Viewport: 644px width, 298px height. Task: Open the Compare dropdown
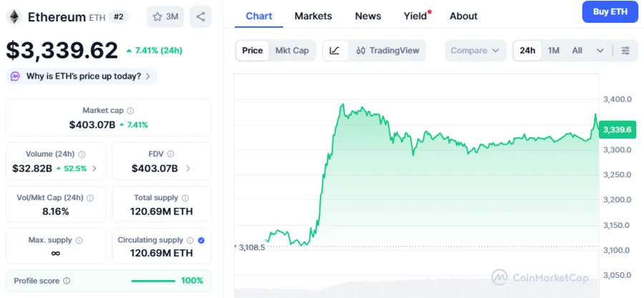pyautogui.click(x=476, y=51)
